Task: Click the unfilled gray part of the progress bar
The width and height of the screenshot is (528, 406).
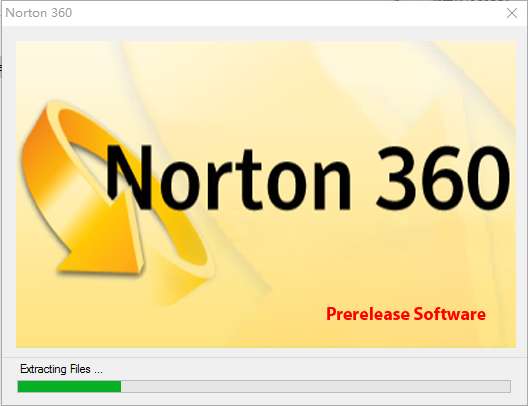Action: 316,386
